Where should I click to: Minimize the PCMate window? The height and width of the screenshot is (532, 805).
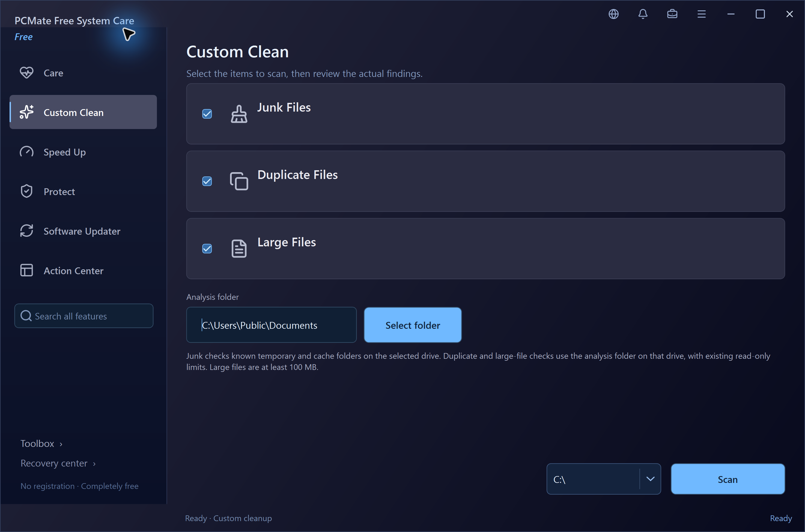[731, 14]
